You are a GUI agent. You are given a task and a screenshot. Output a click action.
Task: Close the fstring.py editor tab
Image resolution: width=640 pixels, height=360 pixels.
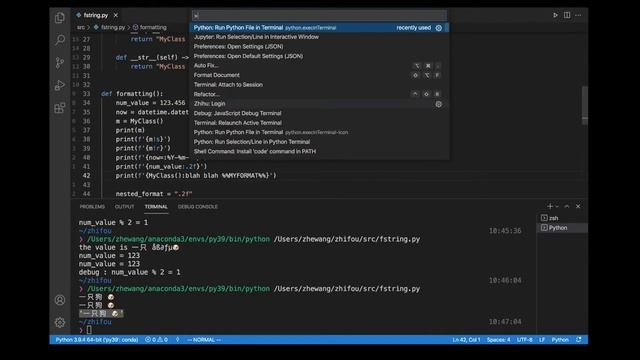(x=116, y=15)
